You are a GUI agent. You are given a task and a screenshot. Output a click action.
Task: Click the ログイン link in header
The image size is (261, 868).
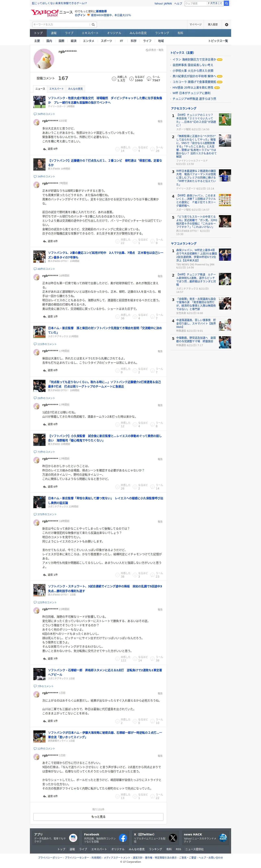tap(80, 15)
